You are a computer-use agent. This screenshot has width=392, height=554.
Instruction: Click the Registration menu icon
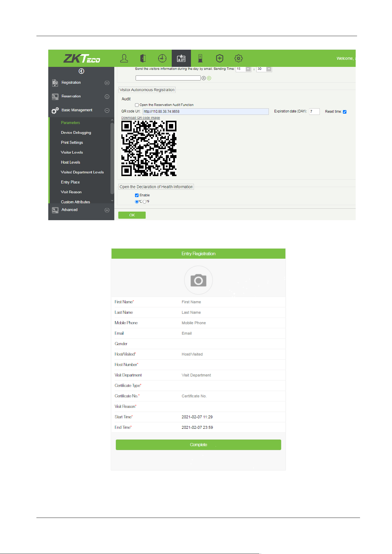[x=55, y=83]
